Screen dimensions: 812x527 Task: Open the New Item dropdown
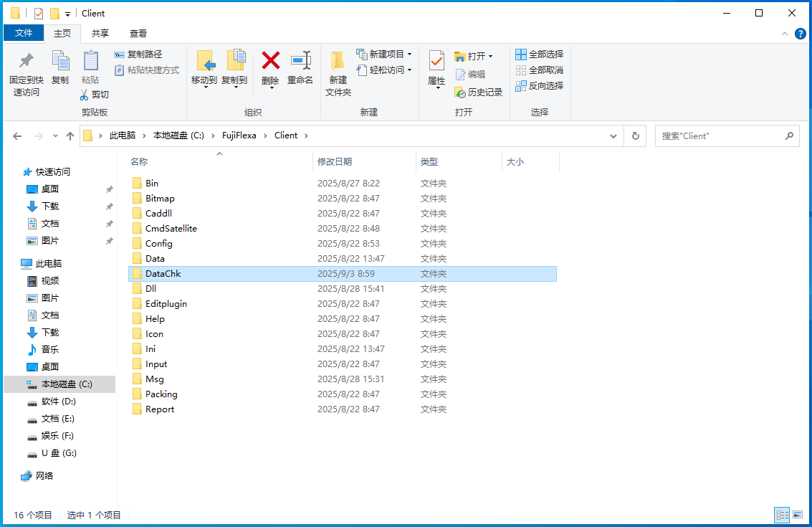coord(385,54)
